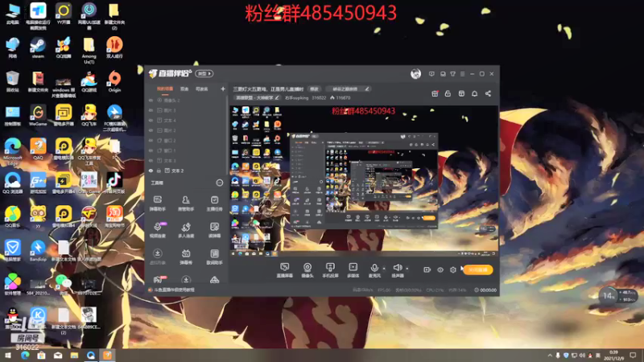
Task: Show hidden icons in the system tray
Action: point(550,355)
